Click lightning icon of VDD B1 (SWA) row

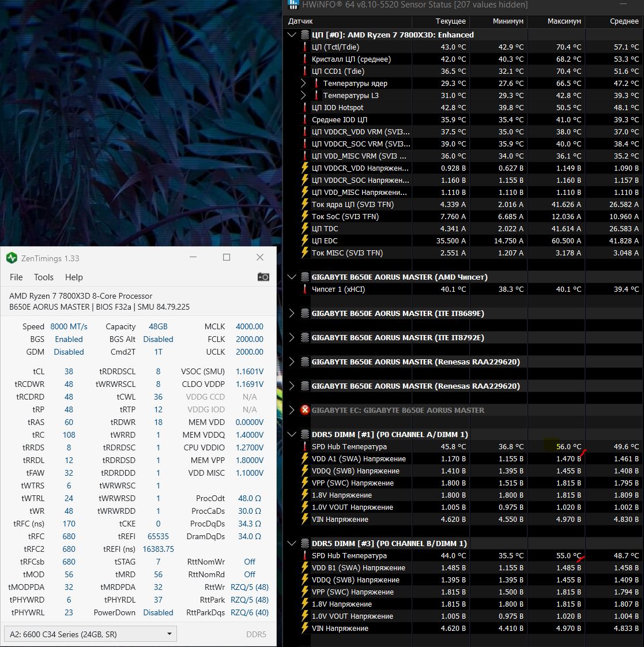pyautogui.click(x=305, y=567)
